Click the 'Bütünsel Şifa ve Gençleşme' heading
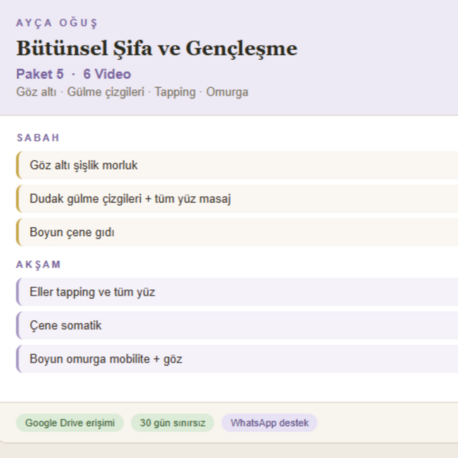 pyautogui.click(x=157, y=49)
